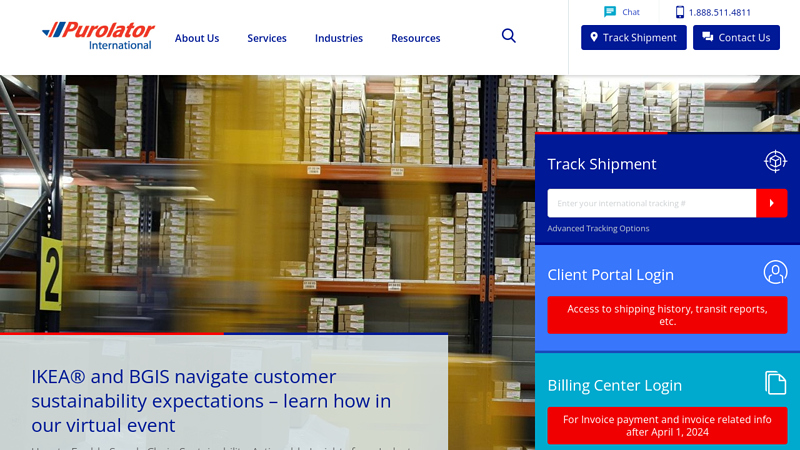Click Access to shipping history button
The width and height of the screenshot is (800, 450).
point(667,315)
